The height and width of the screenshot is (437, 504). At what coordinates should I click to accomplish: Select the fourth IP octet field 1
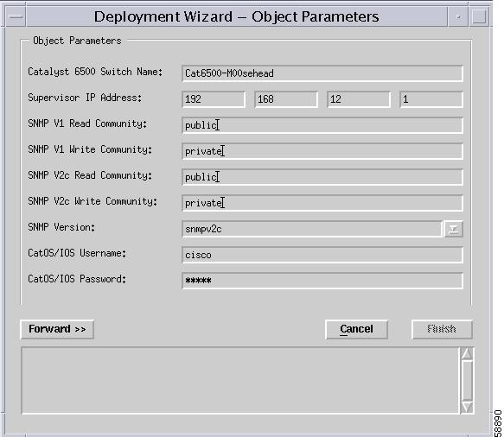click(x=431, y=99)
